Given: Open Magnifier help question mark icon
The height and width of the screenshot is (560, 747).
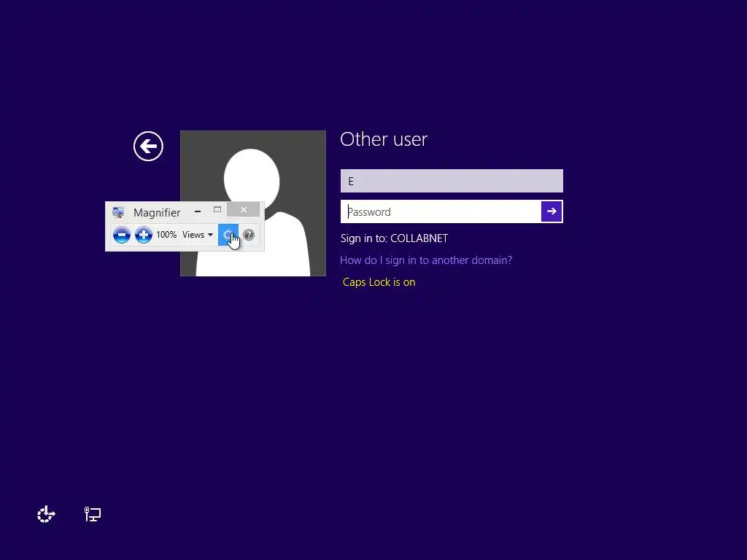Looking at the screenshot, I should coord(249,235).
